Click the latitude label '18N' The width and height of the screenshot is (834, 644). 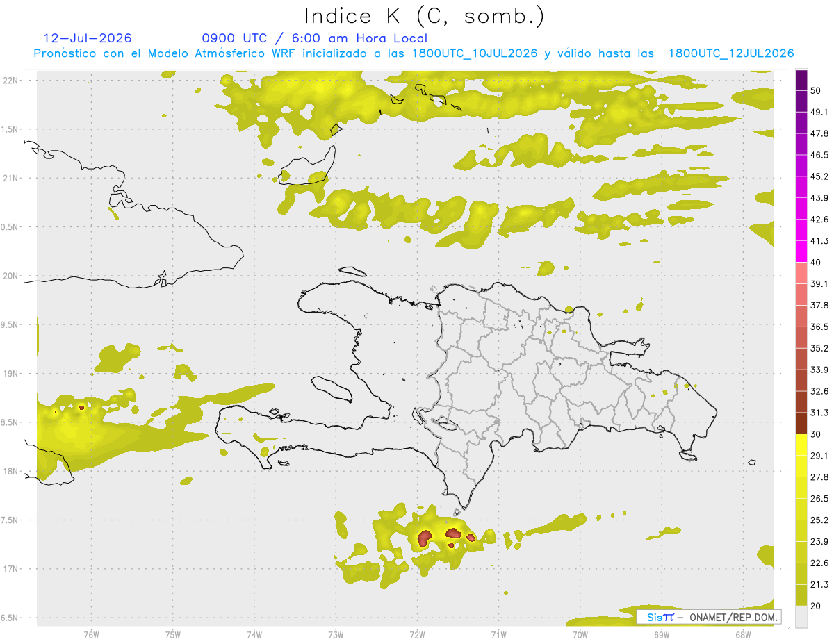[11, 471]
